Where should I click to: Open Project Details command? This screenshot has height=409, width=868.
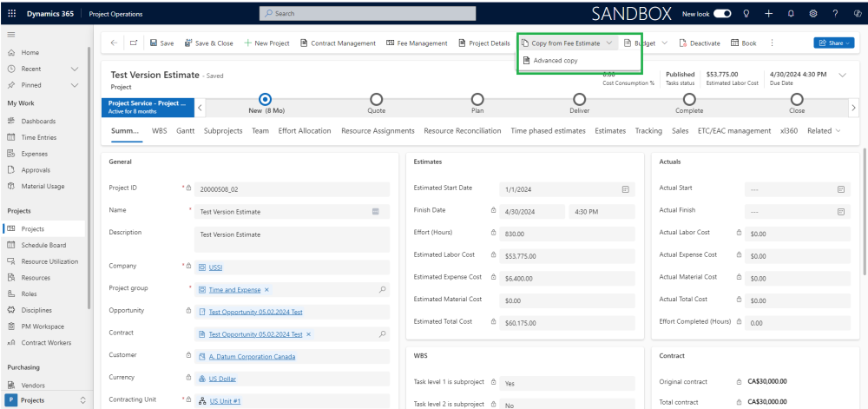(x=484, y=43)
